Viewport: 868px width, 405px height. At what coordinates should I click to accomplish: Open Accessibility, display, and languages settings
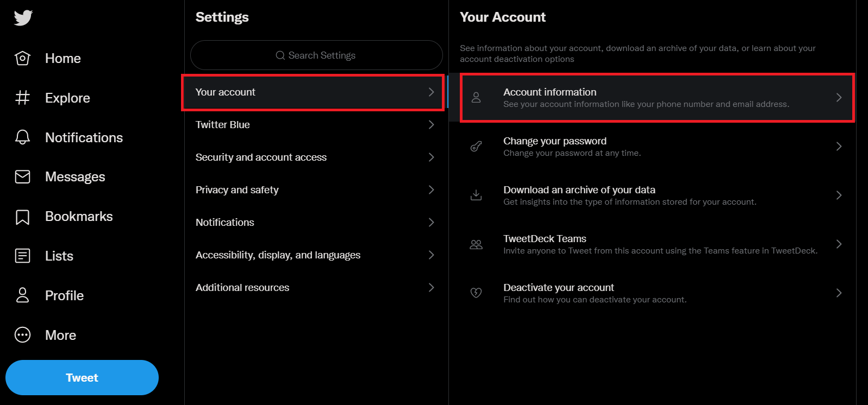pyautogui.click(x=278, y=255)
